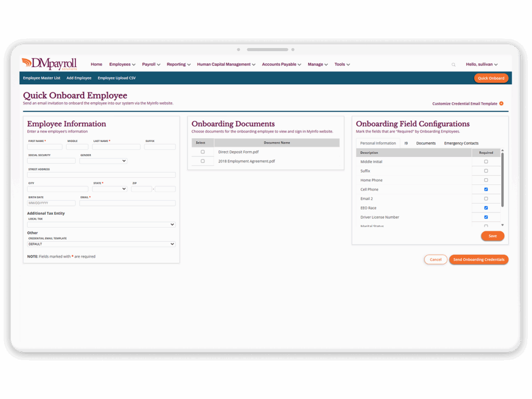Screen dimensions: 532x399
Task: Click the orange plus icon beside Customize Credential Email Template
Action: 501,103
